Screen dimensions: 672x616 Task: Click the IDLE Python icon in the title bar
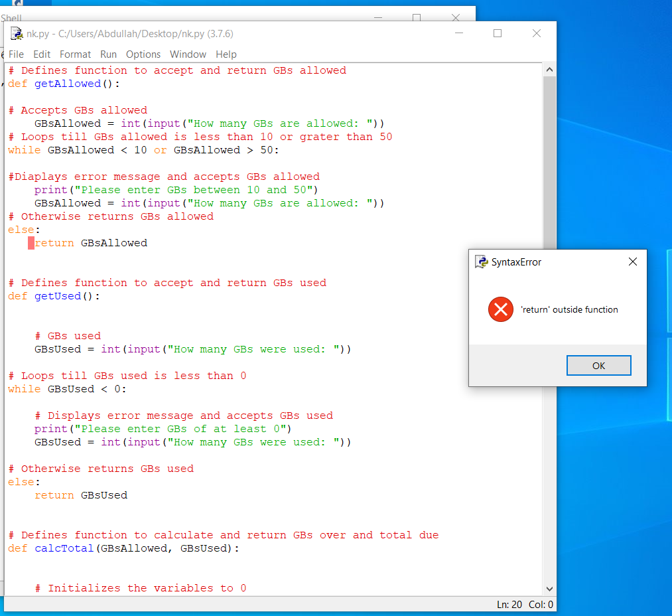click(16, 33)
